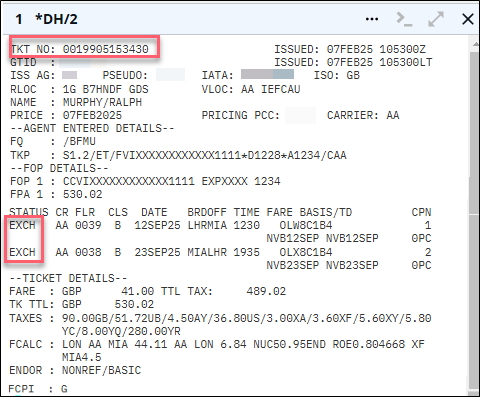Click the --AGENT ENTERED DETAILS-- header
480x397 pixels.
(x=92, y=128)
